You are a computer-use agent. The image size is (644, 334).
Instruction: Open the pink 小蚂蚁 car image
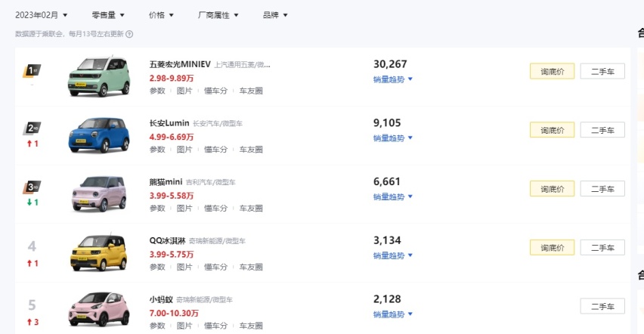[x=99, y=309]
